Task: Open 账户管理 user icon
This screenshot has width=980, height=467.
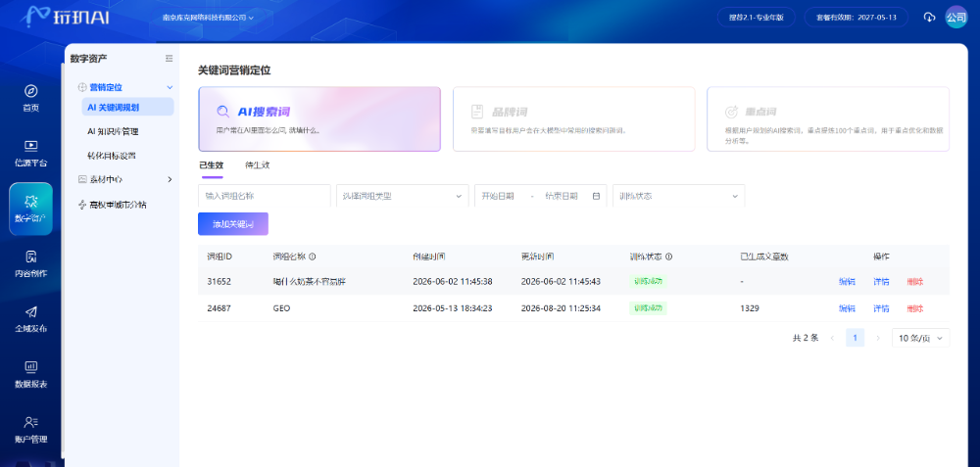Action: coord(30,422)
